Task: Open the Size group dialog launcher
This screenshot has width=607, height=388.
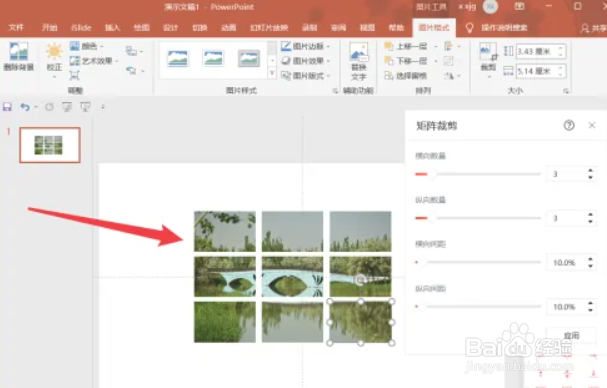Action: click(566, 91)
